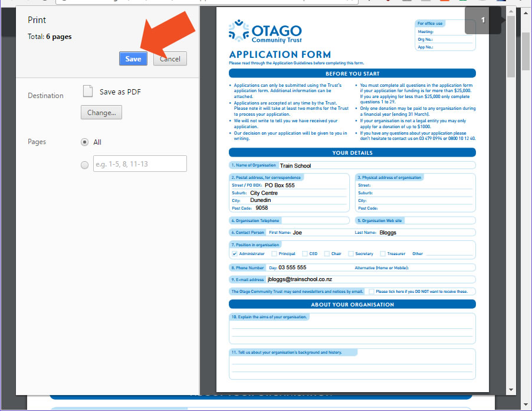Select the custom page range radio button

(84, 164)
